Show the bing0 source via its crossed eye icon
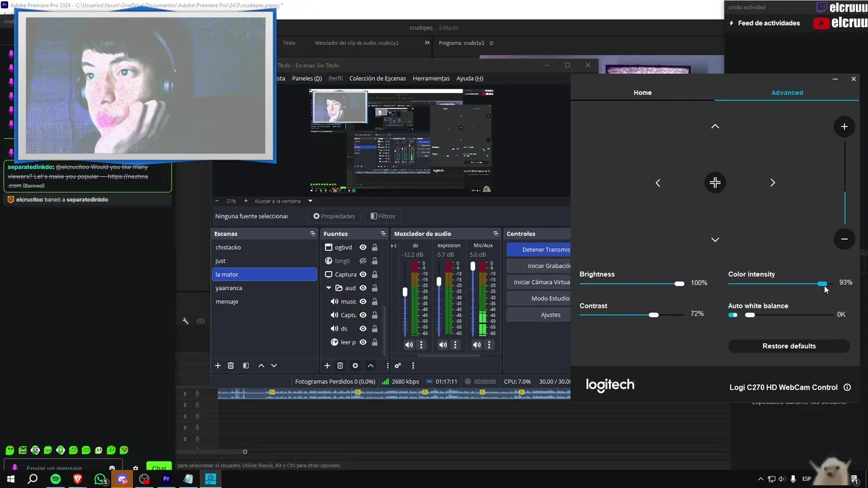Viewport: 868px width, 488px height. (363, 261)
